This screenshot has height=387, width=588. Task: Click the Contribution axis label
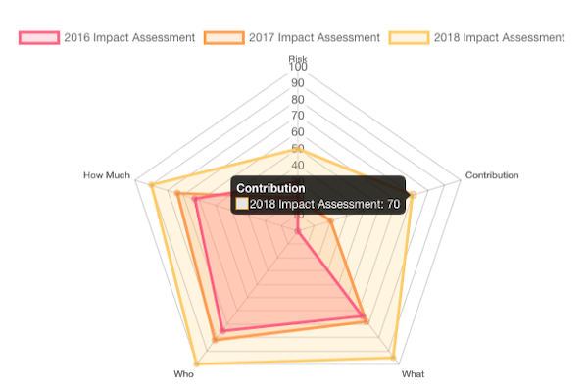coord(492,175)
